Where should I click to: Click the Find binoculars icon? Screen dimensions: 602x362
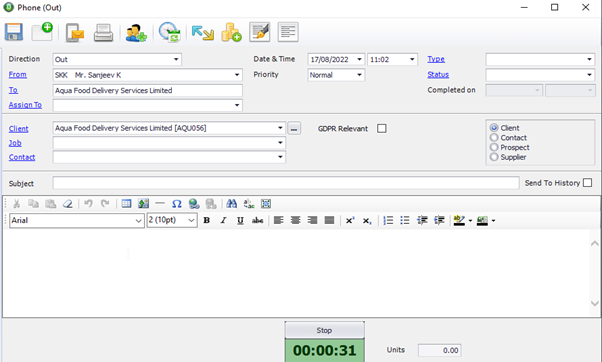232,204
